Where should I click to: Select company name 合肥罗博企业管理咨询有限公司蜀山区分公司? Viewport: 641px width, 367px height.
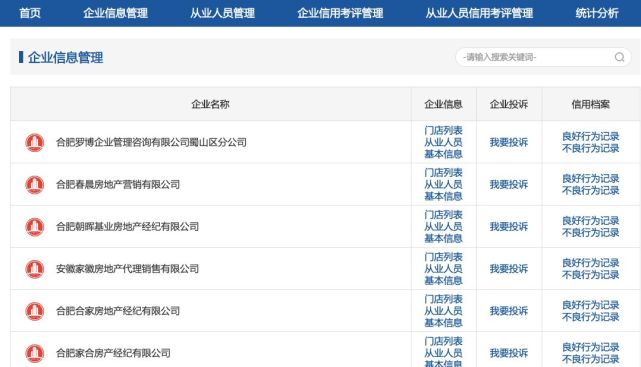[x=151, y=142]
